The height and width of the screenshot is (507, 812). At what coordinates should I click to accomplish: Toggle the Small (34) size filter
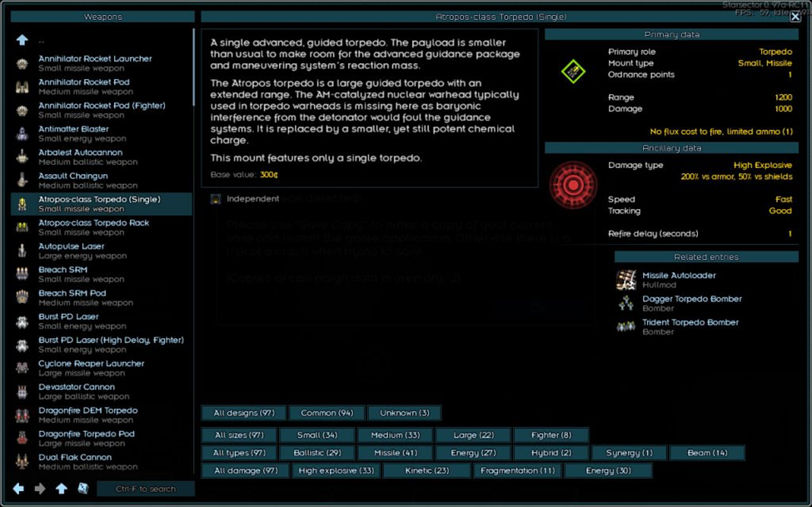point(317,435)
